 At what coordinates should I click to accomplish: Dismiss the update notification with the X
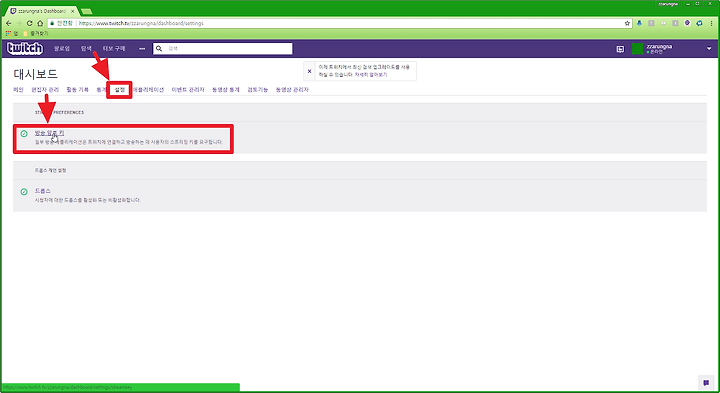click(309, 71)
